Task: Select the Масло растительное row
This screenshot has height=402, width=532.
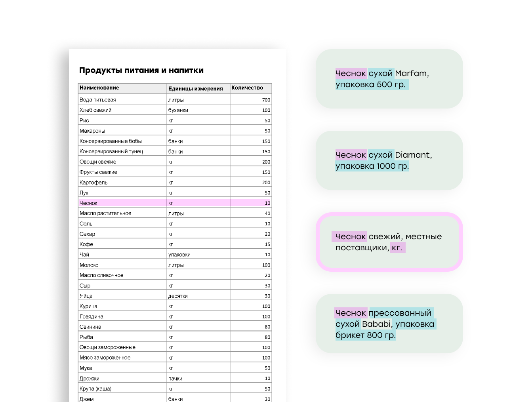Action: pyautogui.click(x=175, y=213)
